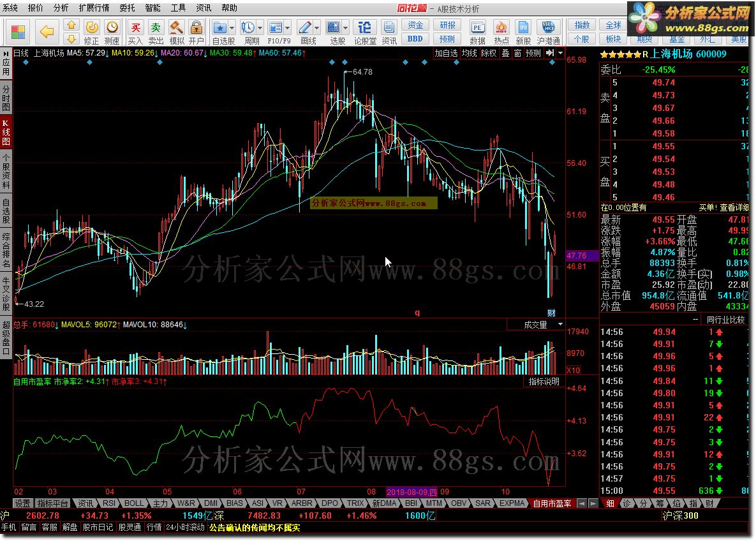The image size is (756, 541).
Task: Click 同行业比较 link
Action: [x=725, y=320]
